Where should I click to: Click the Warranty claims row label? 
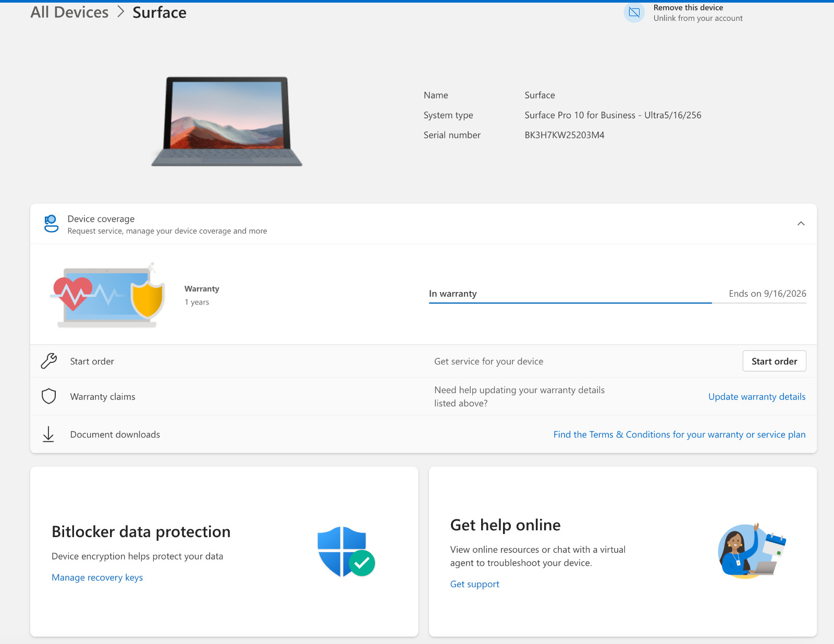(103, 397)
